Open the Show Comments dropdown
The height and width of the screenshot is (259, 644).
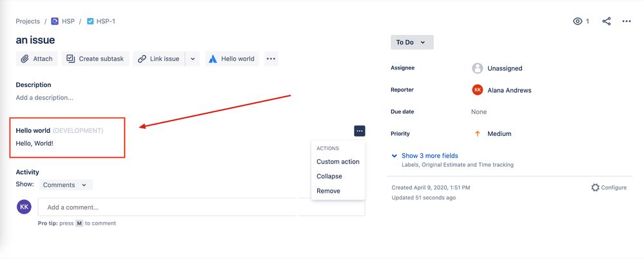click(x=66, y=185)
